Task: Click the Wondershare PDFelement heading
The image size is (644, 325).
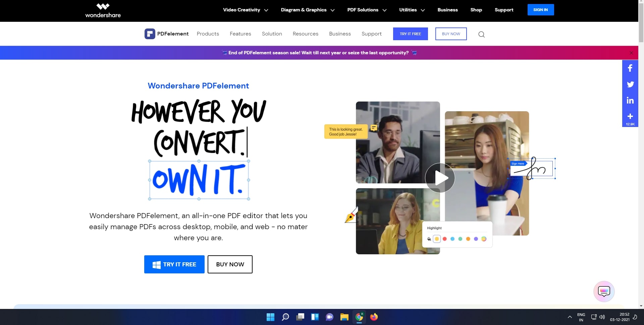Action: coord(198,86)
